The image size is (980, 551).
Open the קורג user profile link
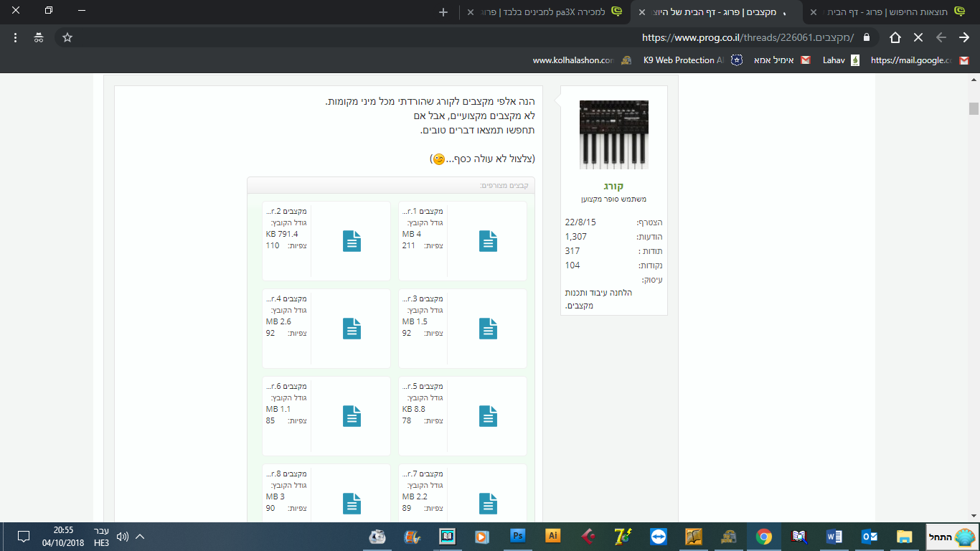pos(614,186)
